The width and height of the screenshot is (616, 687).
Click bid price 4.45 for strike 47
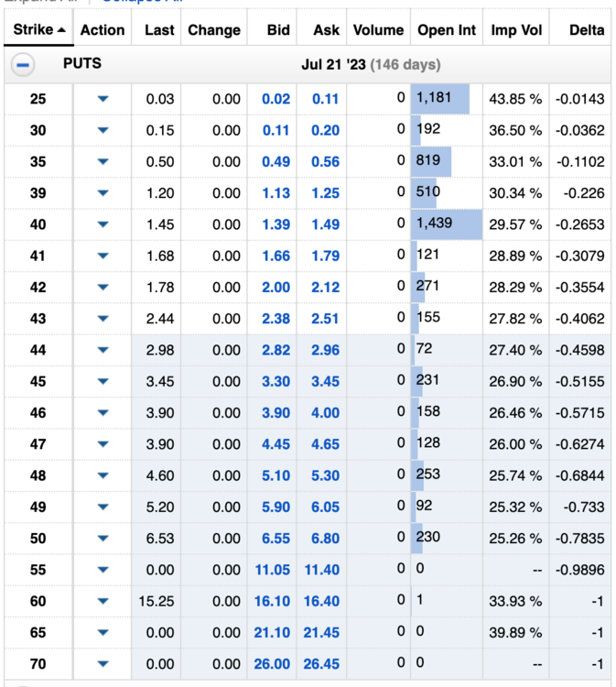[276, 444]
